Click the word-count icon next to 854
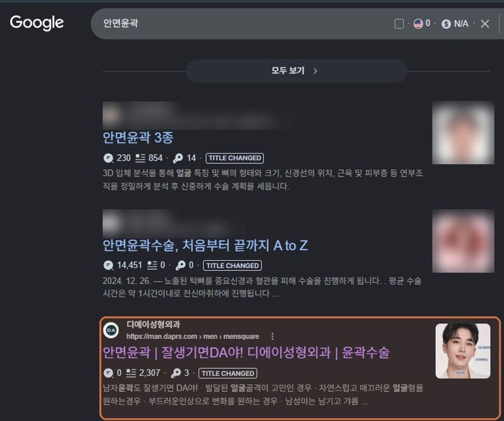Image resolution: width=504 pixels, height=421 pixels. (140, 158)
